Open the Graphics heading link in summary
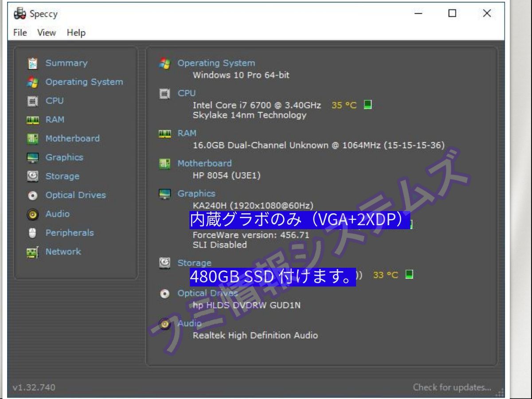Viewport: 532px width, 399px height. point(196,193)
